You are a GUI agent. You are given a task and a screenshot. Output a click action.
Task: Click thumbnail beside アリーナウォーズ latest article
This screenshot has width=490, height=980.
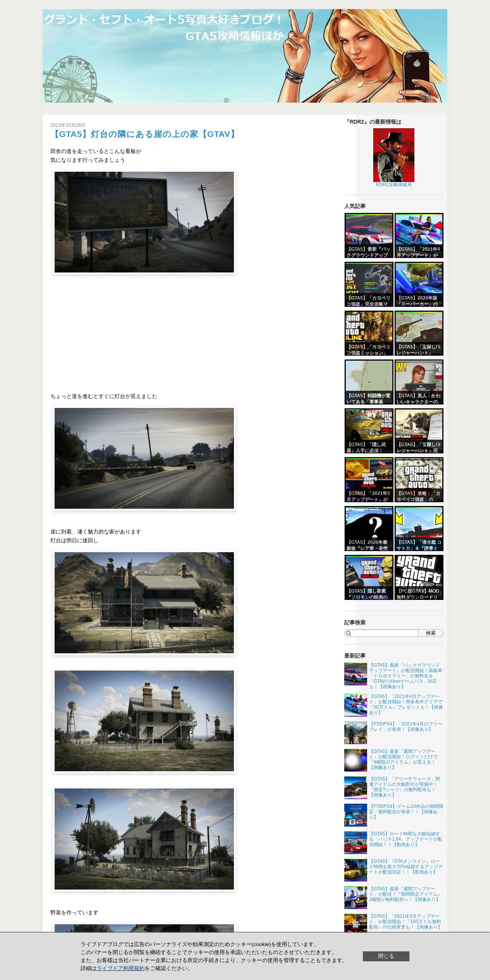(356, 788)
